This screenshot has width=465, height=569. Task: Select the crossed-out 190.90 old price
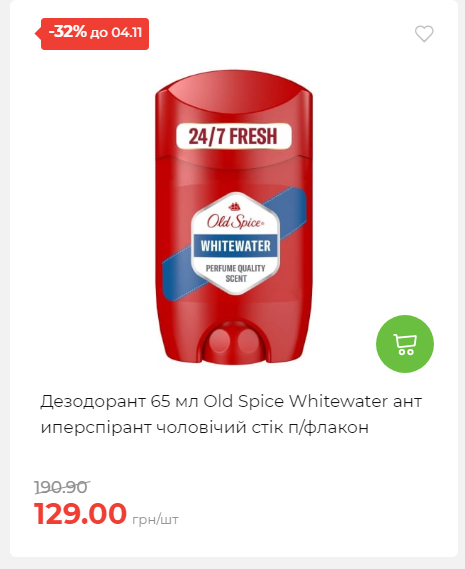61,487
